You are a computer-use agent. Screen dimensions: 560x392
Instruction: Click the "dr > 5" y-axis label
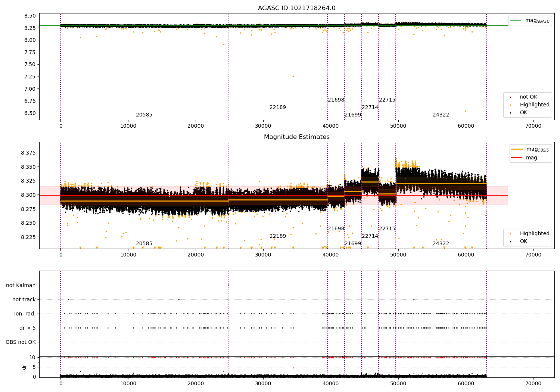[28, 328]
